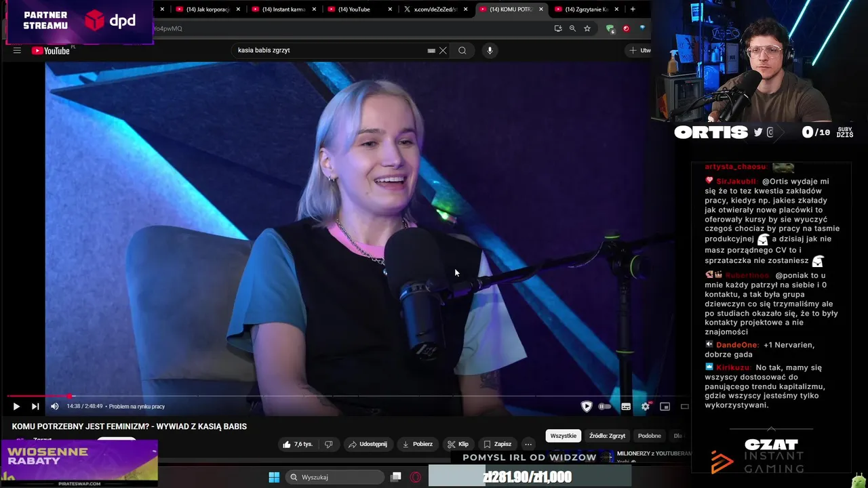Image resolution: width=868 pixels, height=488 pixels.
Task: Play the video with the play button
Action: (16, 407)
